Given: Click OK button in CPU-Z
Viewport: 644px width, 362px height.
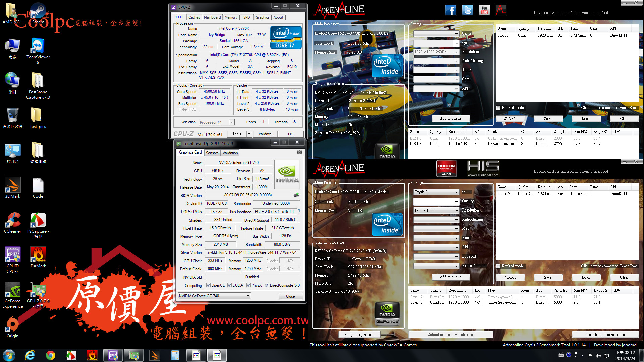Looking at the screenshot, I should pyautogui.click(x=290, y=134).
